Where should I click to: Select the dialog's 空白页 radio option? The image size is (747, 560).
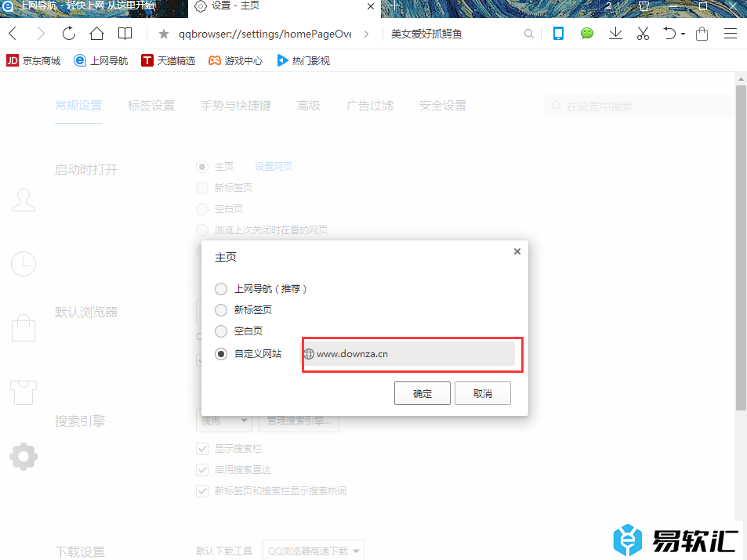[221, 331]
